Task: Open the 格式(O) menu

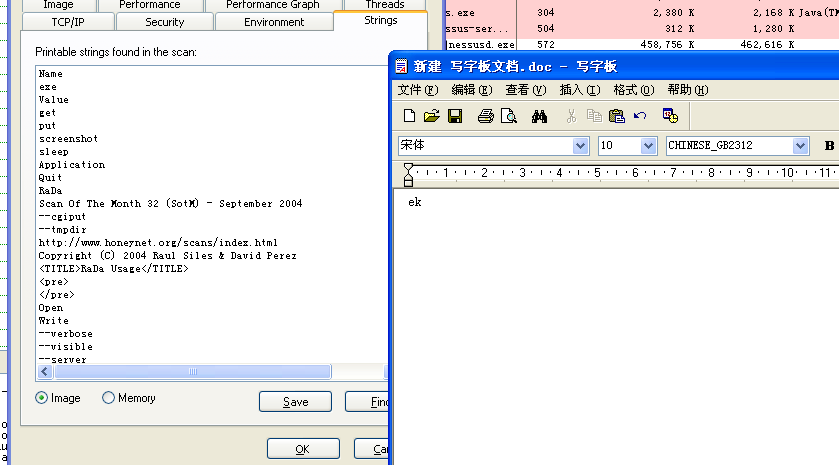Action: [634, 90]
